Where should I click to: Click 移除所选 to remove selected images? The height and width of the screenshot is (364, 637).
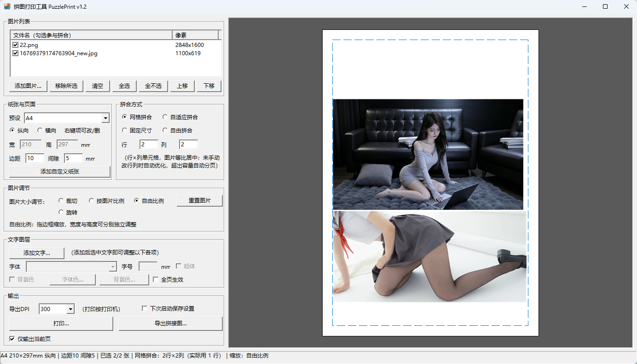coord(66,86)
